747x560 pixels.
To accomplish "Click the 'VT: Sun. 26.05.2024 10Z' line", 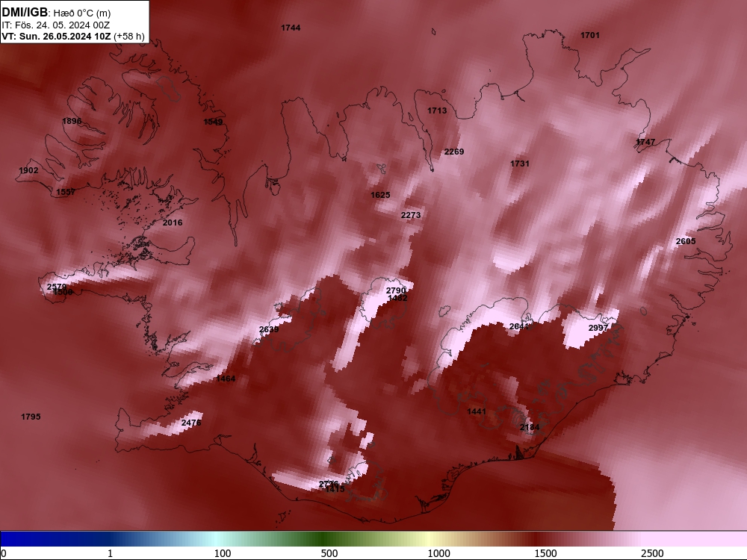I will (56, 37).
